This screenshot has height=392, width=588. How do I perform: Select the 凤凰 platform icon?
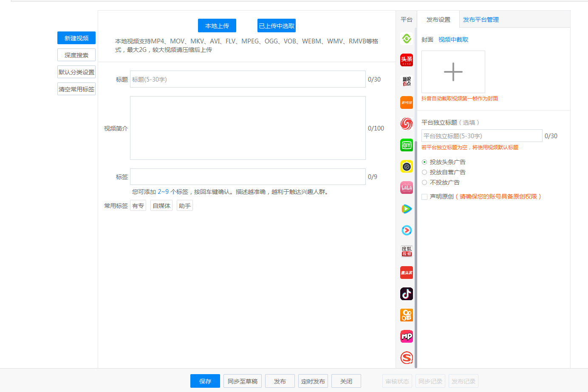point(407,124)
